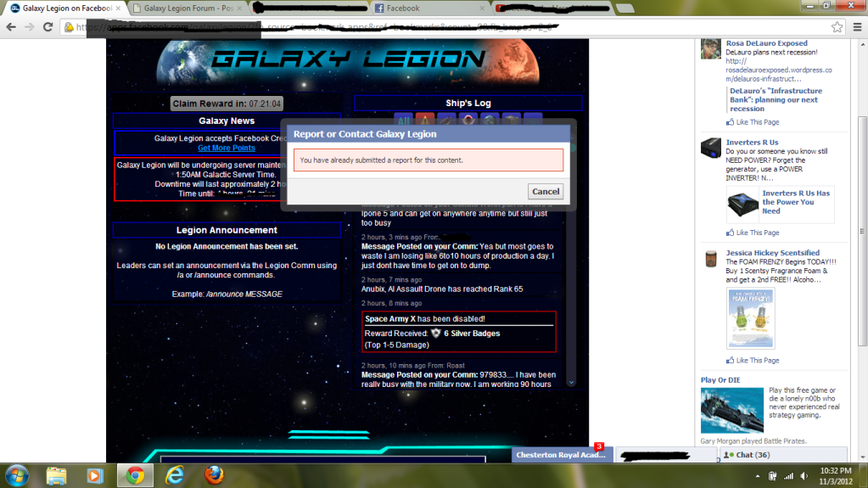The height and width of the screenshot is (488, 868).
Task: Filter Ship's Log by alert warnings
Action: point(424,120)
